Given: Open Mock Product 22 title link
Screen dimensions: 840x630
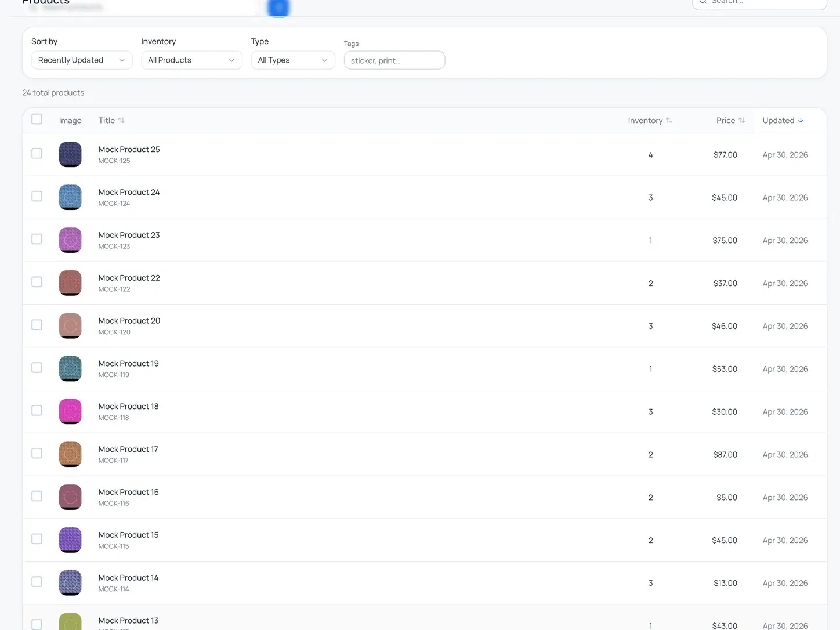Looking at the screenshot, I should pos(129,278).
